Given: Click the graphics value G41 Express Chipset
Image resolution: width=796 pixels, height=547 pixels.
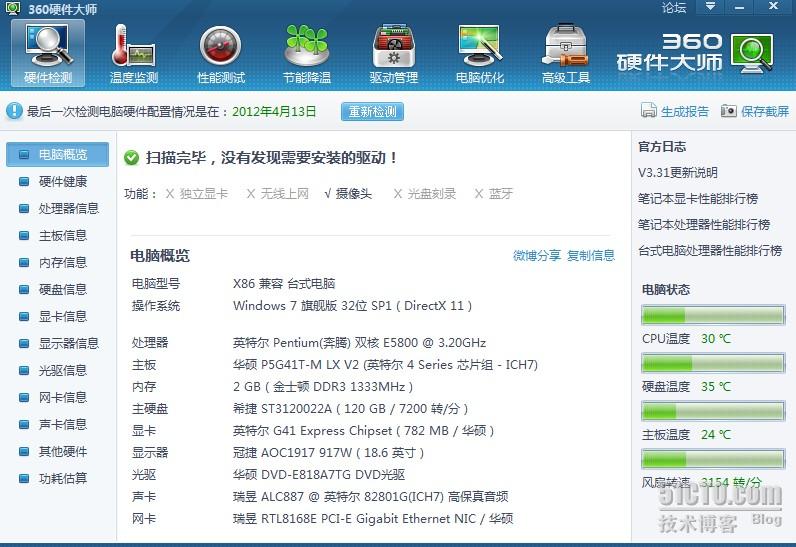Looking at the screenshot, I should 363,431.
